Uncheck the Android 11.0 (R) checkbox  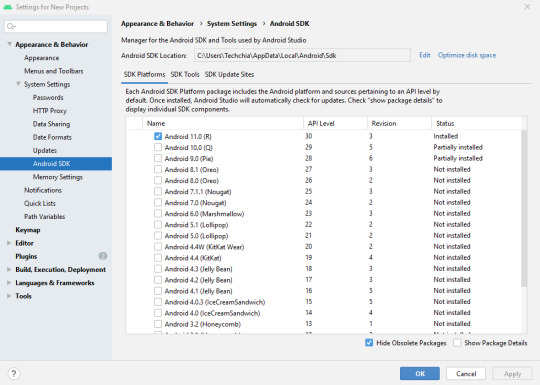[x=158, y=136]
